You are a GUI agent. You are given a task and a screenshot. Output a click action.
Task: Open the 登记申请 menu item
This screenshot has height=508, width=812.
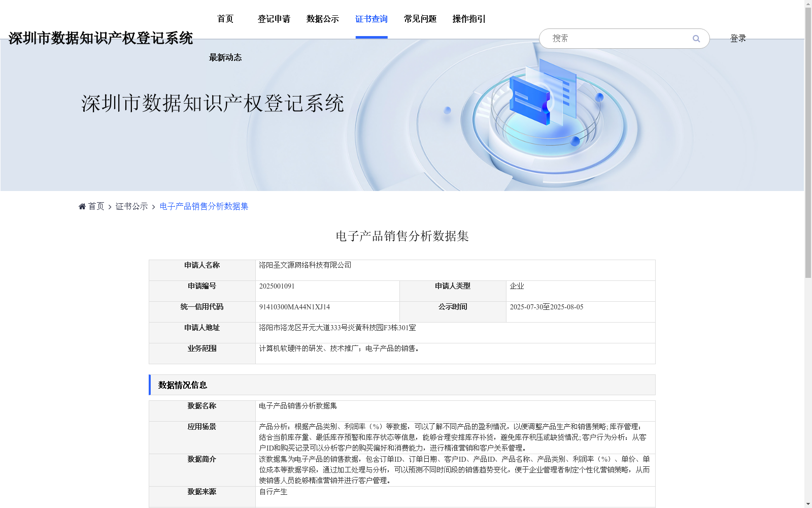point(274,19)
